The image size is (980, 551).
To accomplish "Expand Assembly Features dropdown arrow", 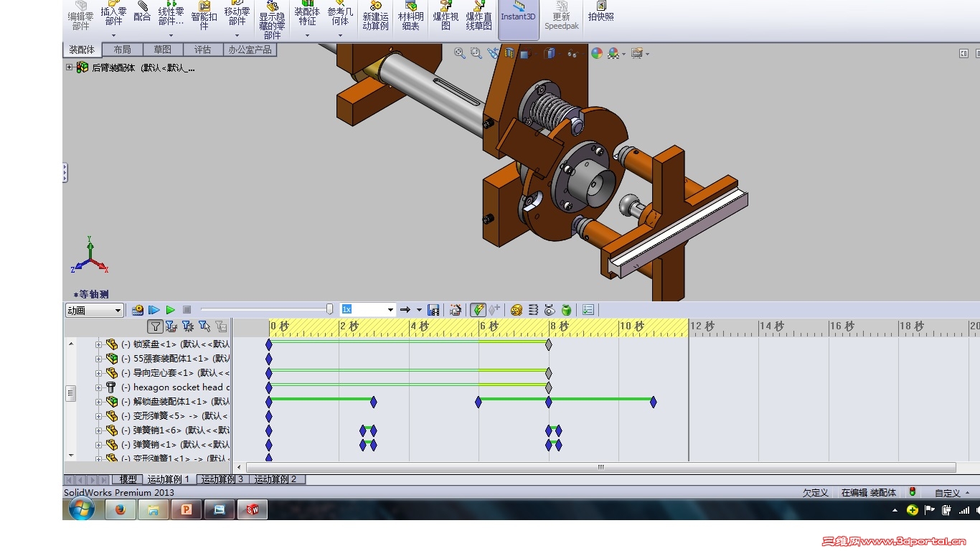I will pyautogui.click(x=307, y=35).
